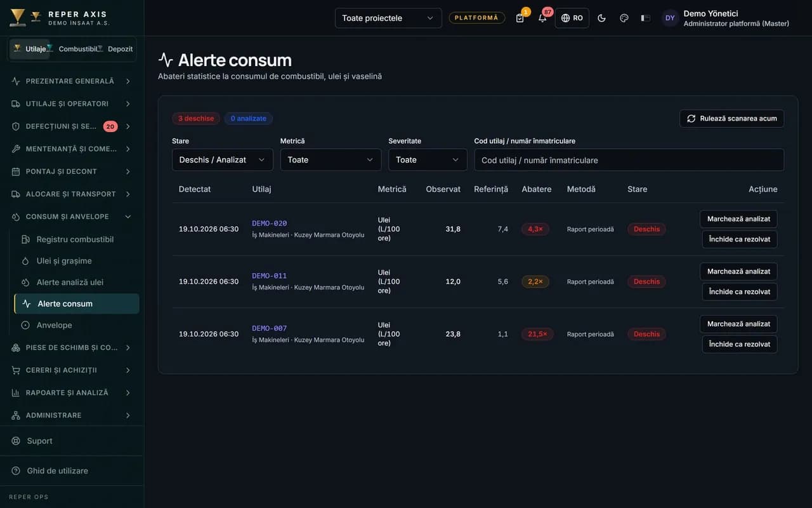Select Alerte consum in the sidebar

coord(77,304)
